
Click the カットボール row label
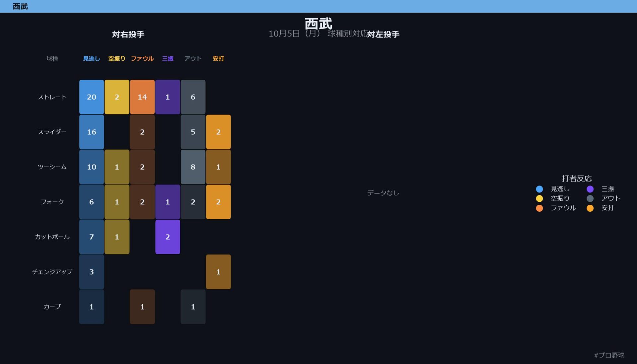point(52,237)
